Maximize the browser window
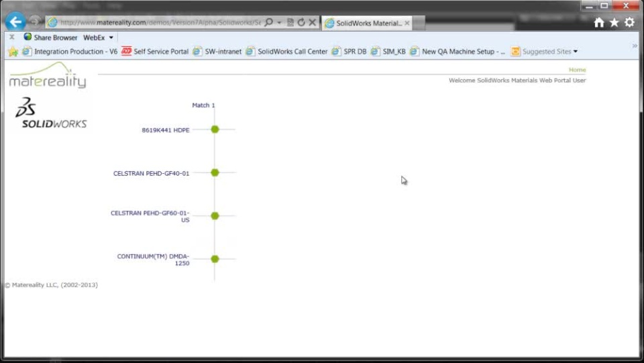This screenshot has height=363, width=644. click(x=604, y=6)
